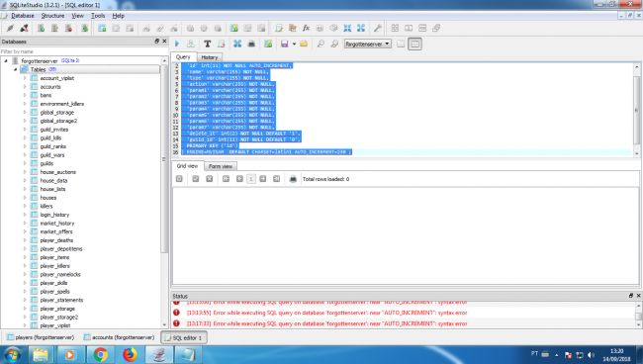
Task: Toggle results-below-query layout button
Action: coord(415,44)
